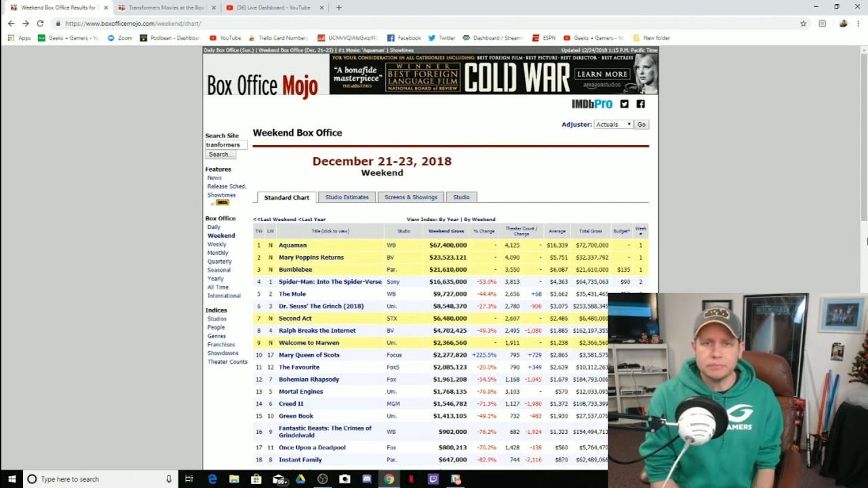Viewport: 868px width, 488px height.
Task: Open Discord from the taskbar
Action: tap(367, 479)
